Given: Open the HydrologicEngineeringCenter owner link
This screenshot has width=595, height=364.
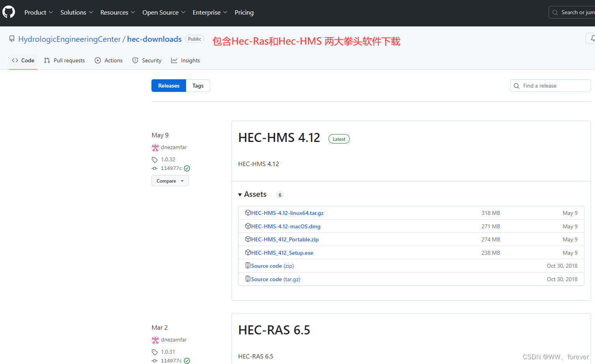Looking at the screenshot, I should (x=69, y=39).
